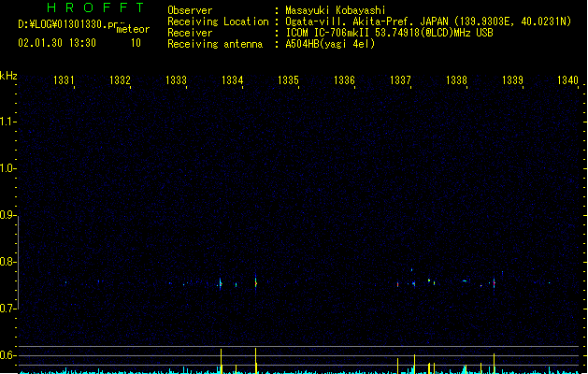Click the 'Receiving Location' label
This screenshot has width=588, height=374.
tap(218, 22)
